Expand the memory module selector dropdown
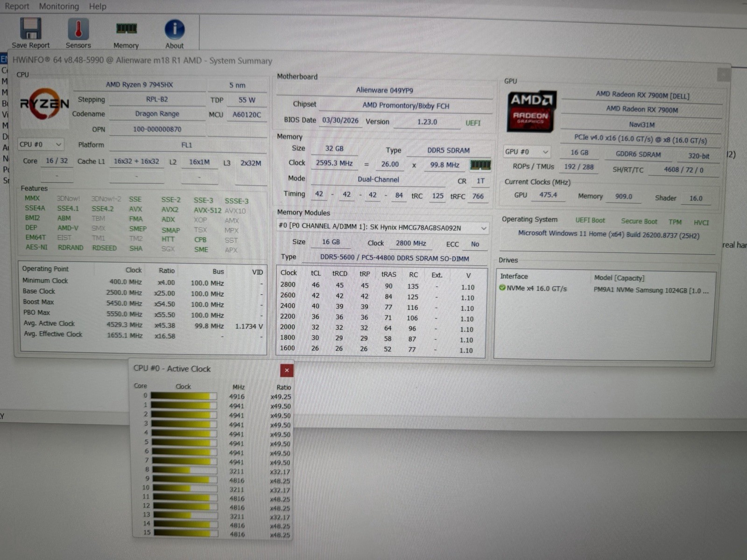Viewport: 747px width, 560px height. 382,228
